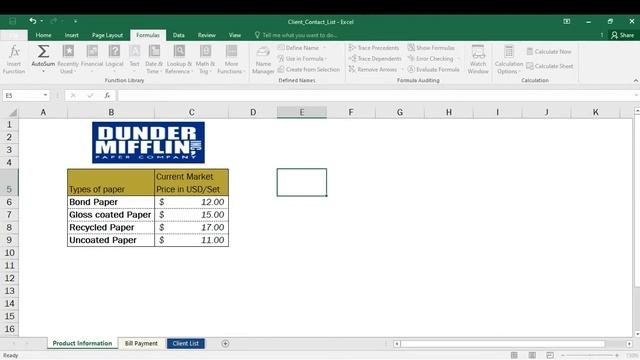Switch to Client List sheet
The width and height of the screenshot is (640, 360).
coord(186,344)
